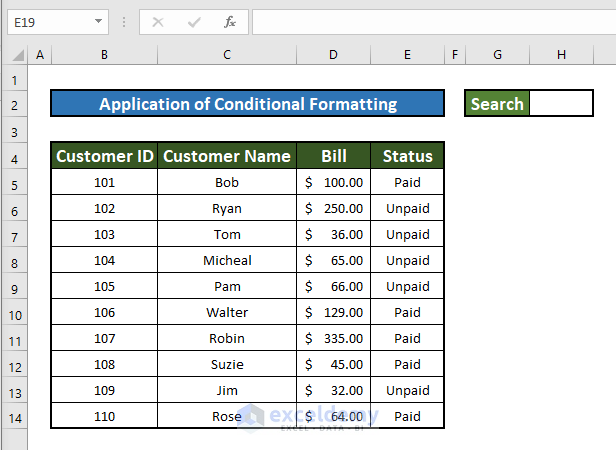Select the cell containing Walter
Image resolution: width=616 pixels, height=450 pixels.
click(227, 312)
